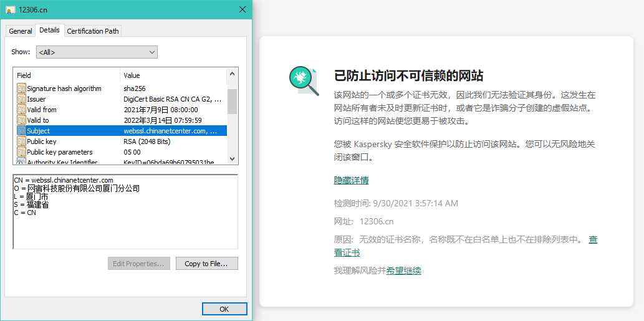Viewport: 644px width, 321px height.
Task: Click the field list scrollbar thumb
Action: tap(232, 102)
